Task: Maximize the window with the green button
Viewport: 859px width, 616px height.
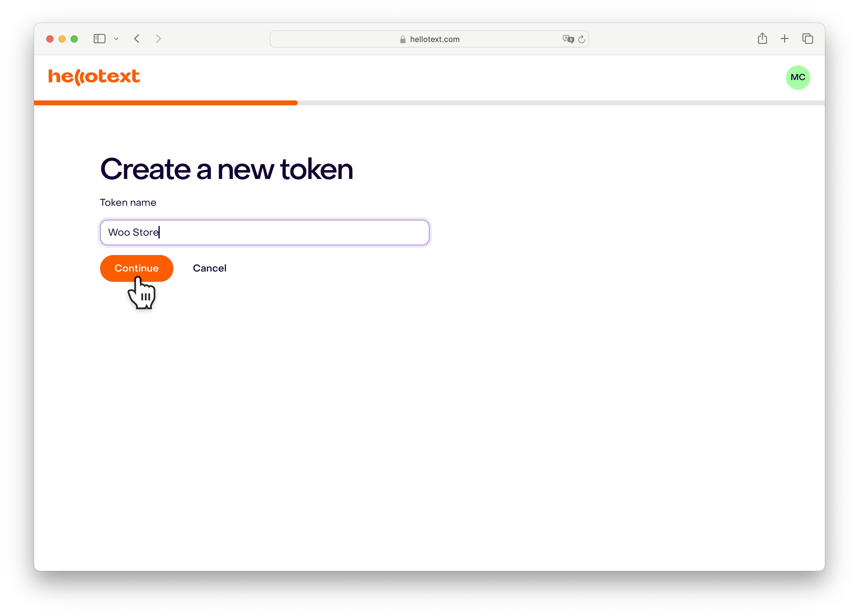Action: (74, 39)
